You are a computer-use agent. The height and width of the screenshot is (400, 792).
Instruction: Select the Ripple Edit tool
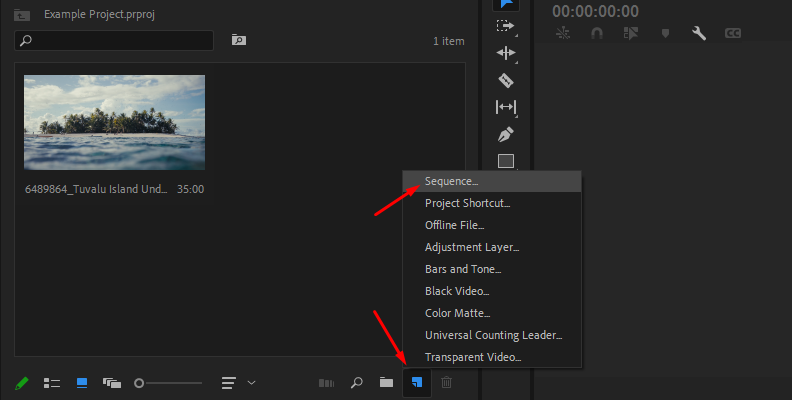506,53
